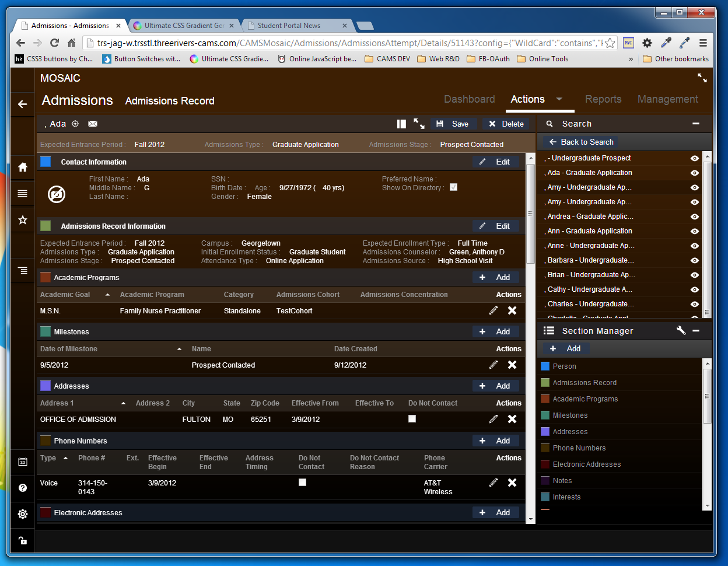This screenshot has width=728, height=566.
Task: Check Do Not Contact for Office of Admission
Action: [x=412, y=419]
